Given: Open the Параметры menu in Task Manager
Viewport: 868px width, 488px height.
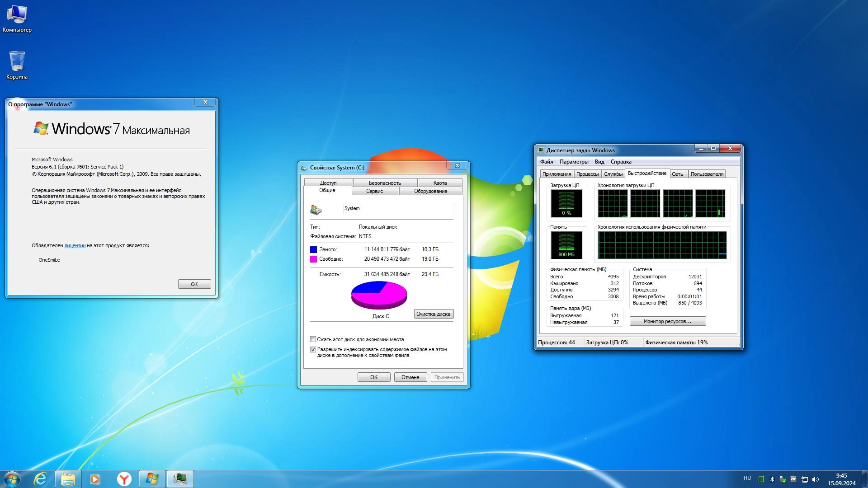Looking at the screenshot, I should [x=574, y=162].
